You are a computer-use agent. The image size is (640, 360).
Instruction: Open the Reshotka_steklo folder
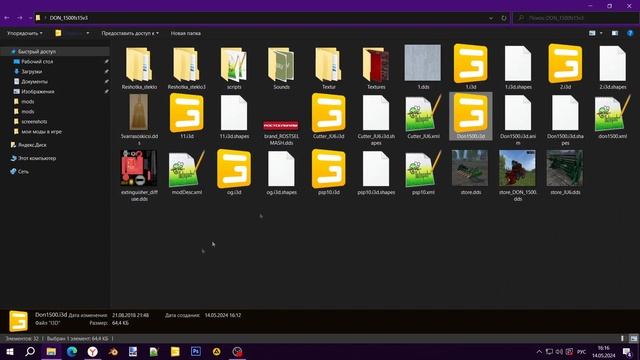pyautogui.click(x=139, y=68)
